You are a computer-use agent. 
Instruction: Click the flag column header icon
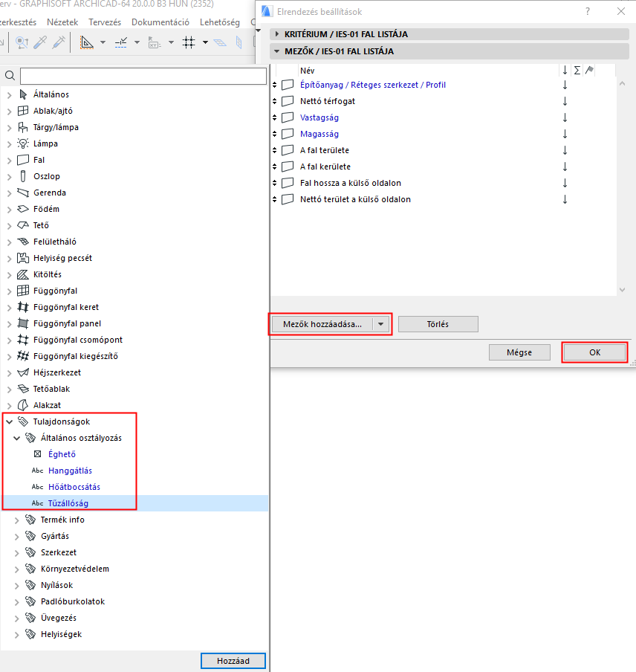pos(589,70)
